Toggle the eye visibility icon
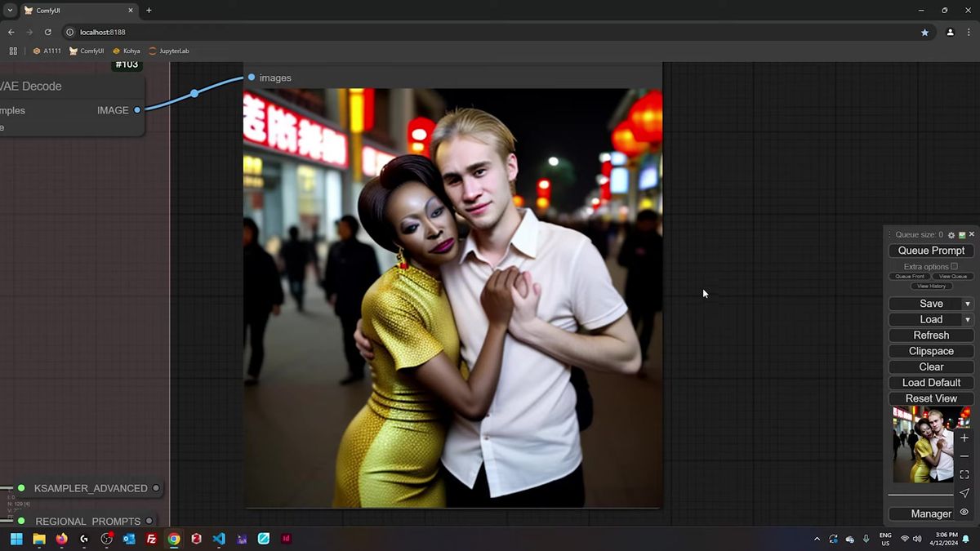The height and width of the screenshot is (551, 980). [x=964, y=512]
